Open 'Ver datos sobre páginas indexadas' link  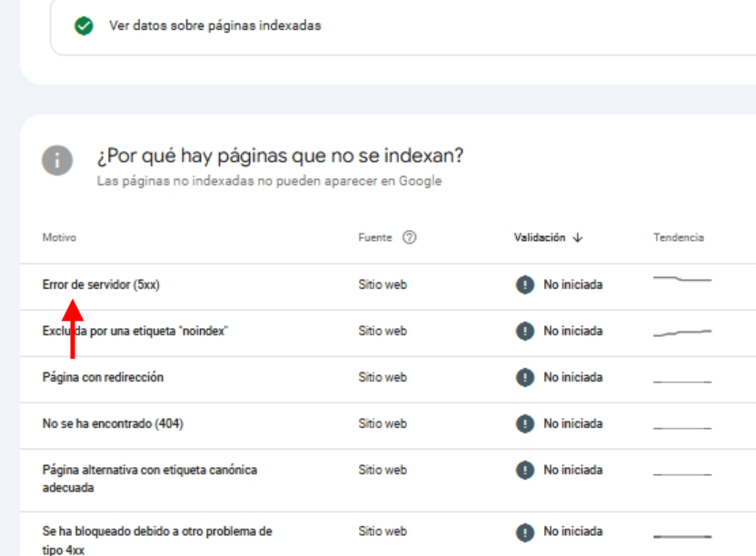pyautogui.click(x=214, y=26)
